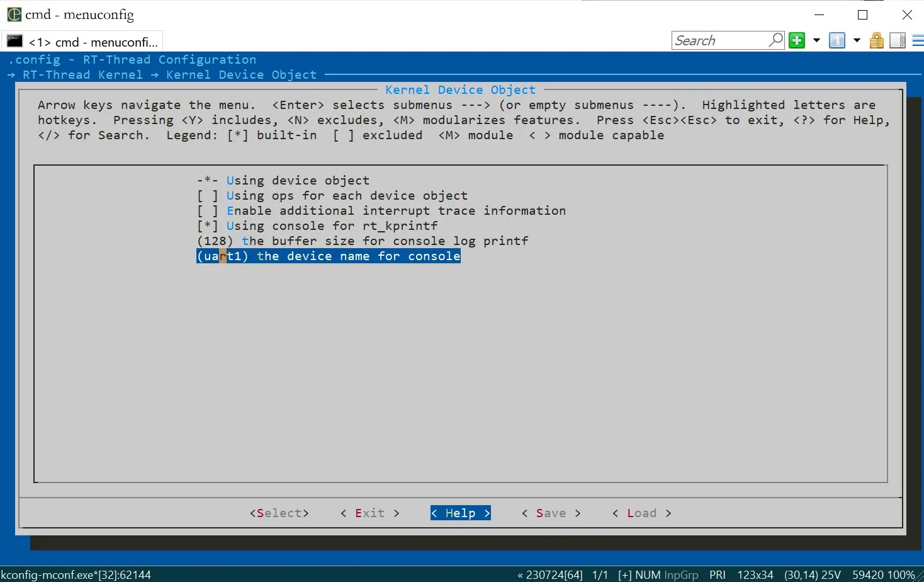The image size is (924, 582).
Task: Open the new console dropdown arrow
Action: 816,40
